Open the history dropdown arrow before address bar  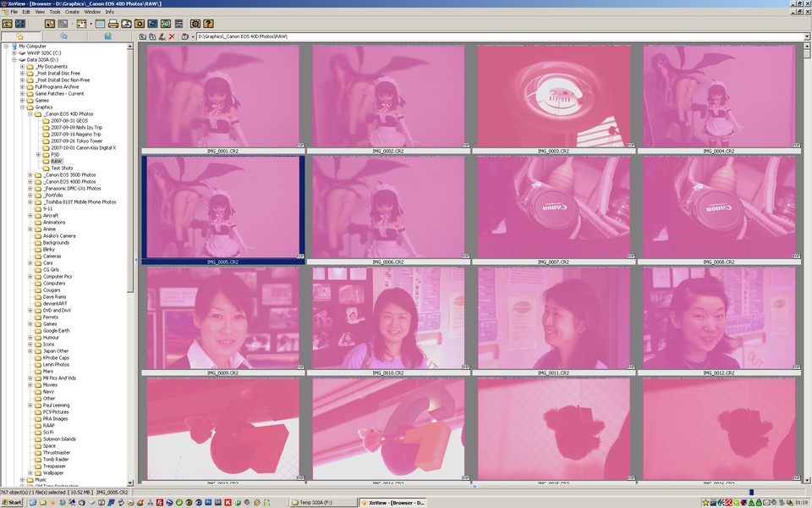tap(193, 36)
